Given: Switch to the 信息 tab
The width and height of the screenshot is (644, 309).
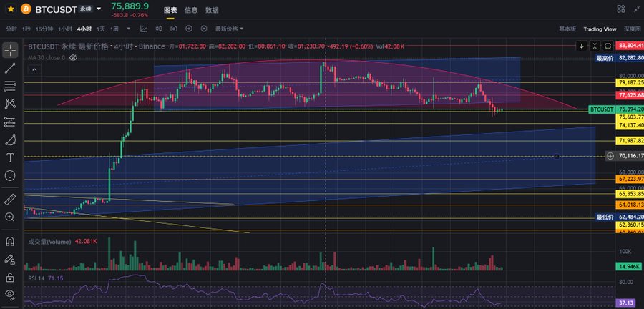Looking at the screenshot, I should [x=191, y=10].
